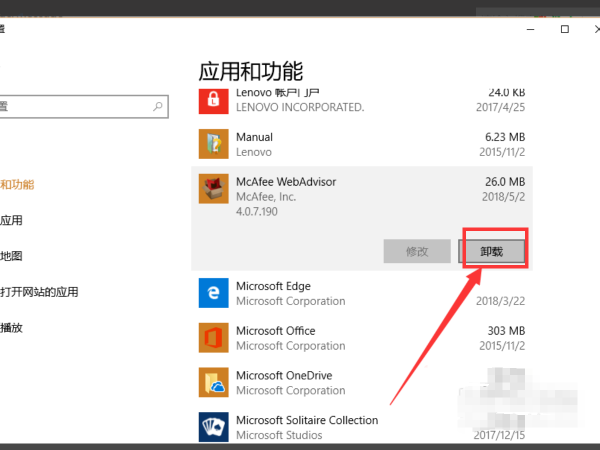Click the 2018/3/22 date for Microsoft Edge
The height and width of the screenshot is (450, 600).
(501, 301)
